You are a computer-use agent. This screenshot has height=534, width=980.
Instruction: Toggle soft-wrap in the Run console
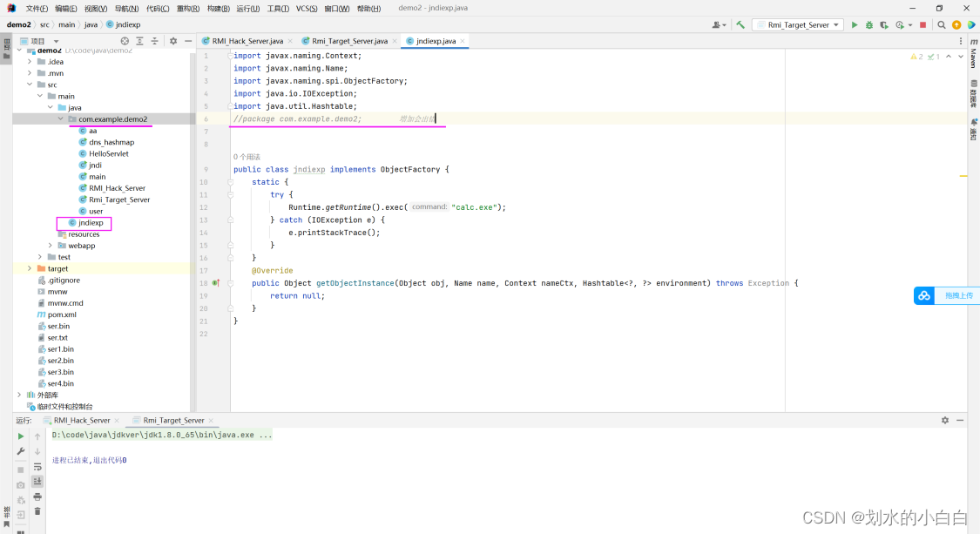pos(37,467)
